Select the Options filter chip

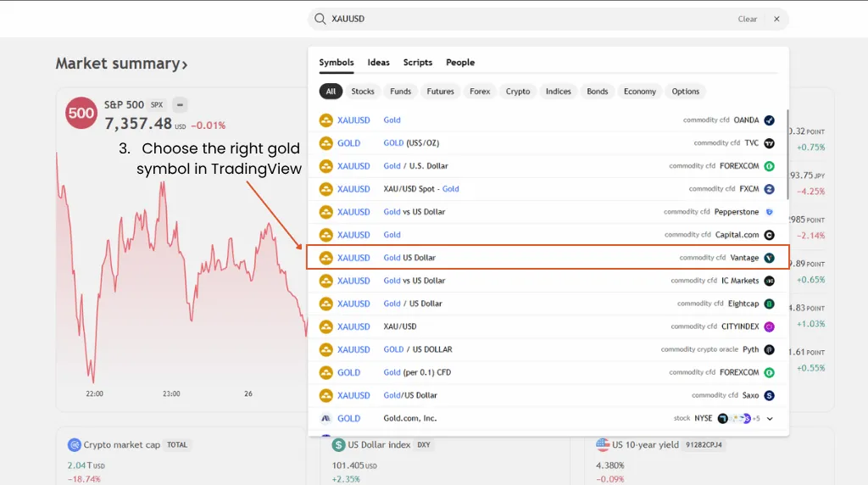click(x=685, y=92)
